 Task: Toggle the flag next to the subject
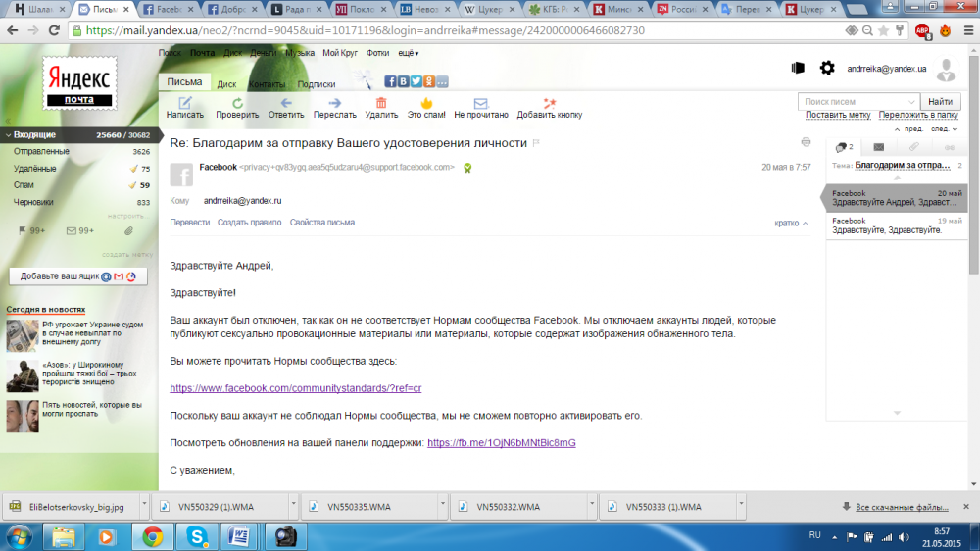(536, 143)
